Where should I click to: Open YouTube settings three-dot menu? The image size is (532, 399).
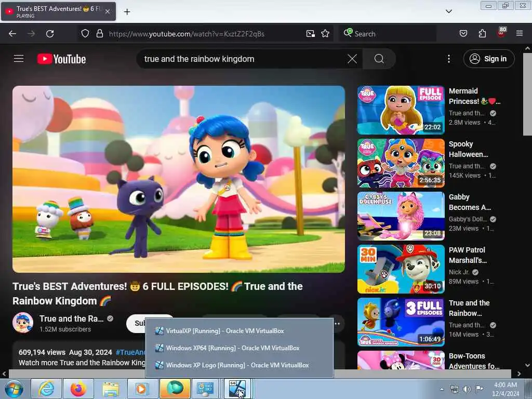coord(448,59)
